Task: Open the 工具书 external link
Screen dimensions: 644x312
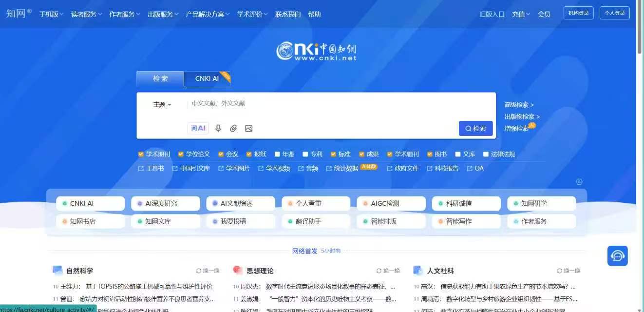Action: [151, 168]
